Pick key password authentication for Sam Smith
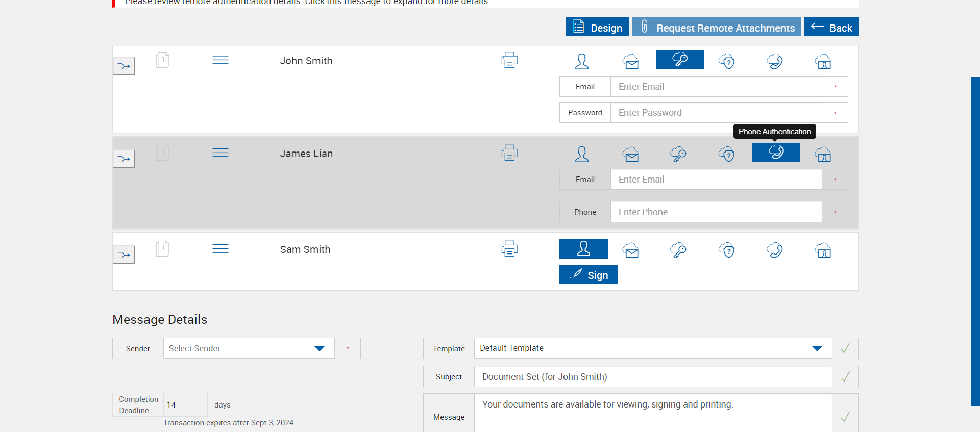 pyautogui.click(x=678, y=250)
